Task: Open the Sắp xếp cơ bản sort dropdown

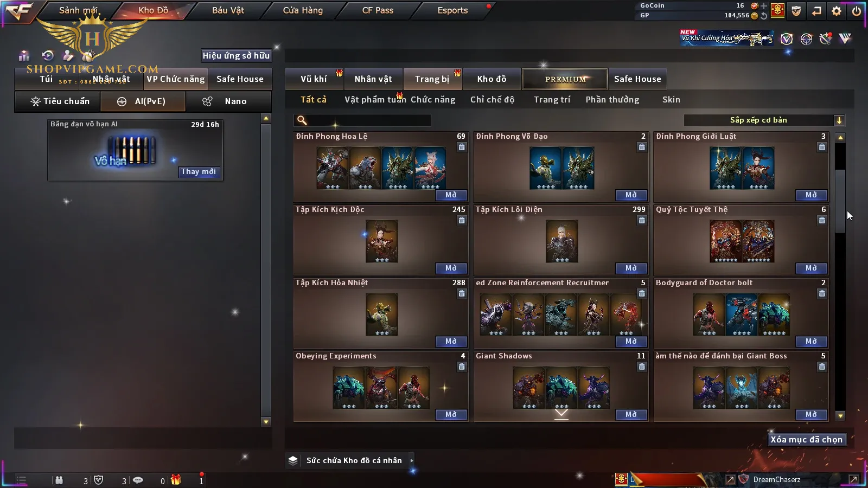Action: (764, 120)
